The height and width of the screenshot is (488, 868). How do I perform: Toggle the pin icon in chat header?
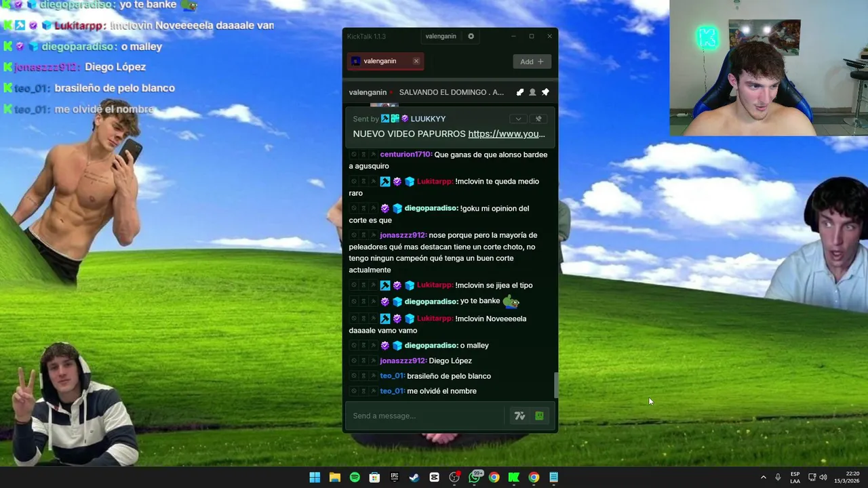click(x=545, y=92)
